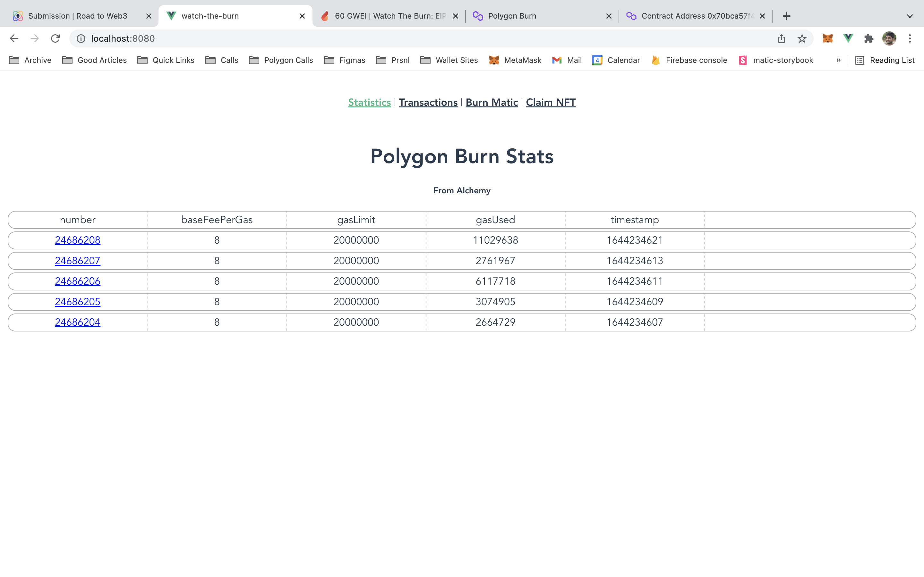This screenshot has width=924, height=577.
Task: Open block number 24686204 details
Action: [x=77, y=322]
